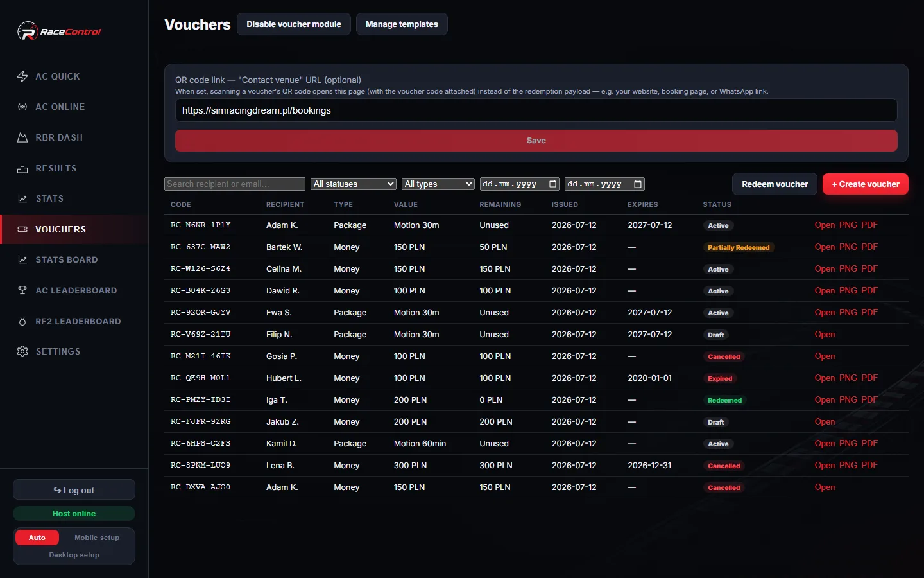
Task: Expand the All statuses filter dropdown
Action: click(x=354, y=184)
